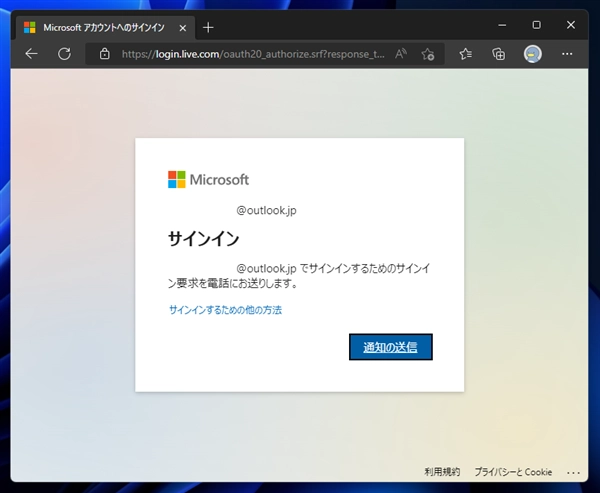Open a new tab with the plus button
The height and width of the screenshot is (493, 600).
(208, 28)
